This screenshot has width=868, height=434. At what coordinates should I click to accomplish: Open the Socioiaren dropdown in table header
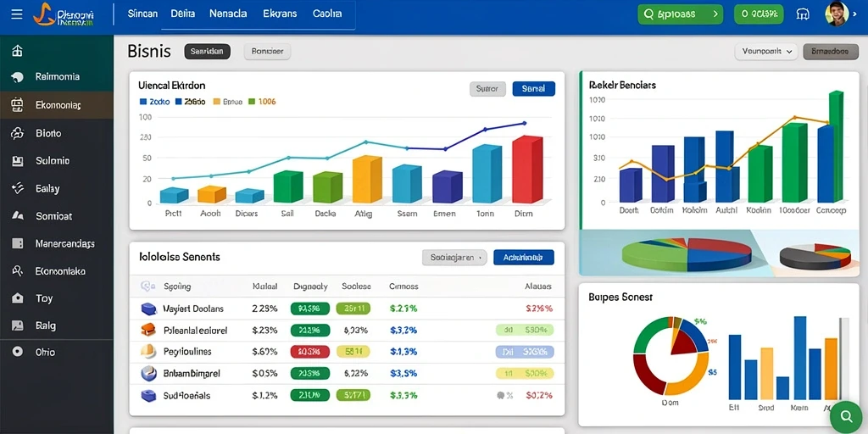(x=454, y=258)
